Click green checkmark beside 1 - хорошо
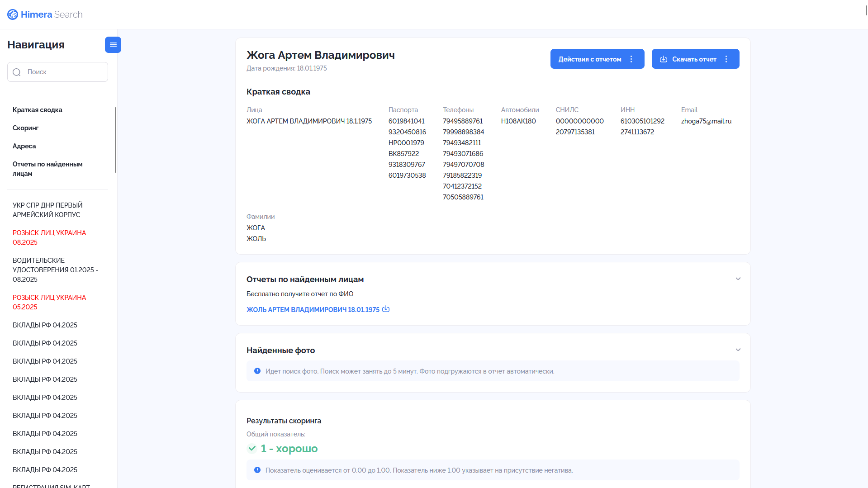The image size is (868, 488). [252, 449]
